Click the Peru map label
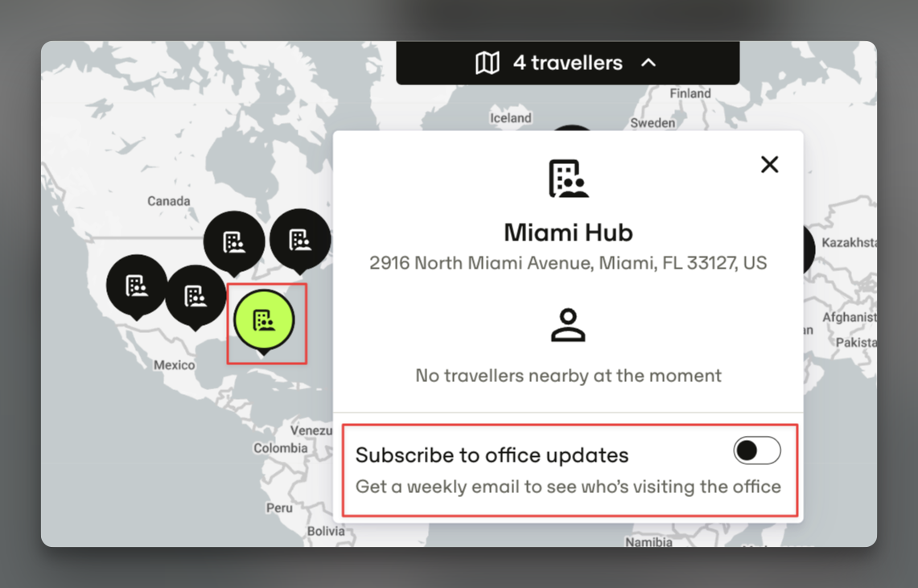 point(279,508)
